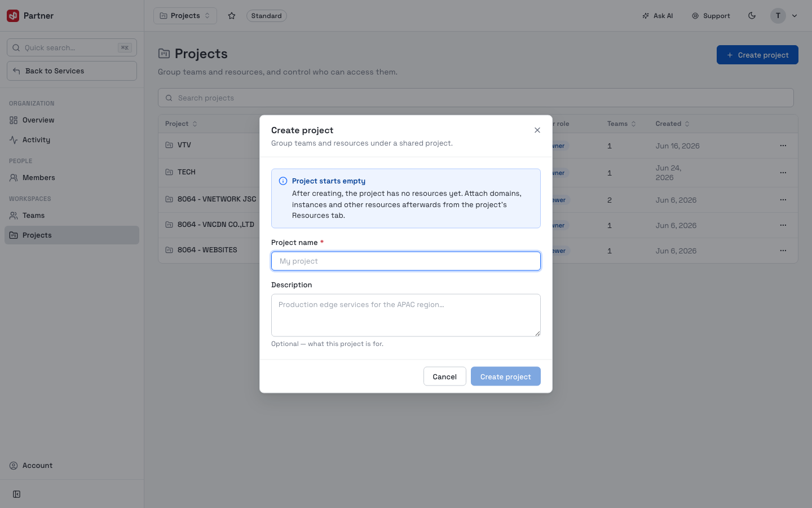Switch to dark mode via moon icon
Image resolution: width=812 pixels, height=508 pixels.
pos(752,16)
